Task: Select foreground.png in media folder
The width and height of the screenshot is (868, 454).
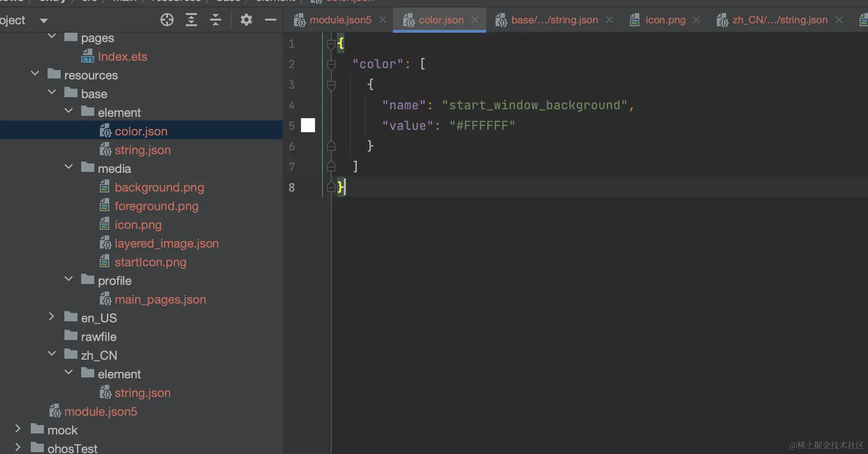Action: 157,206
